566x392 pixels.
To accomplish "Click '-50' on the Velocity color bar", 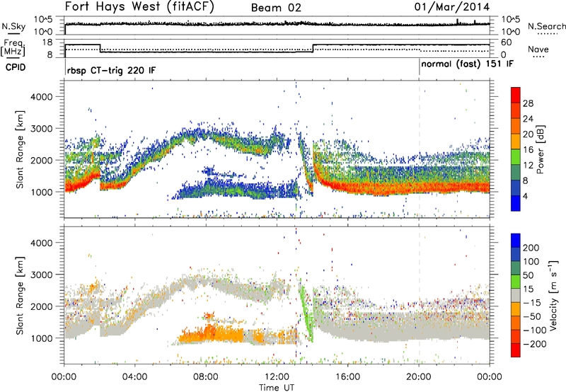I will click(531, 316).
